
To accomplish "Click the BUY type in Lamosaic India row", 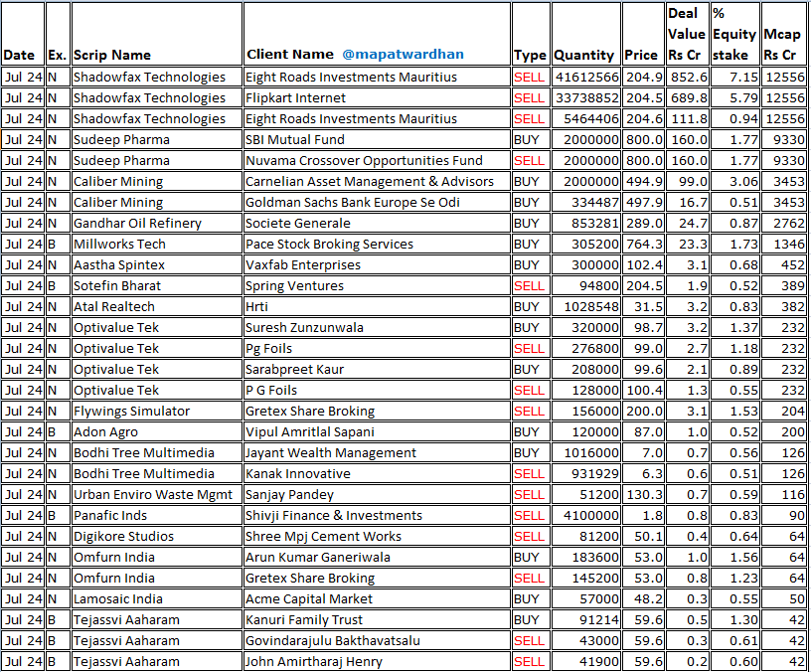I will click(531, 599).
